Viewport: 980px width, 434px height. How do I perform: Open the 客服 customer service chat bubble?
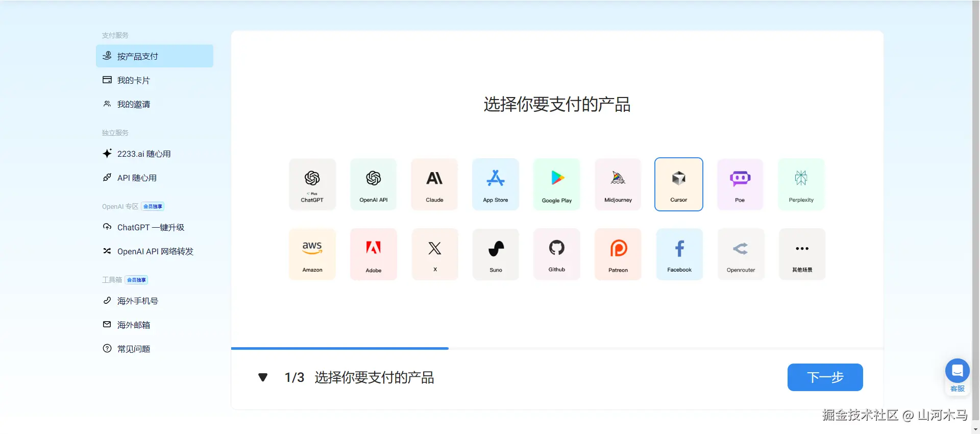958,376
